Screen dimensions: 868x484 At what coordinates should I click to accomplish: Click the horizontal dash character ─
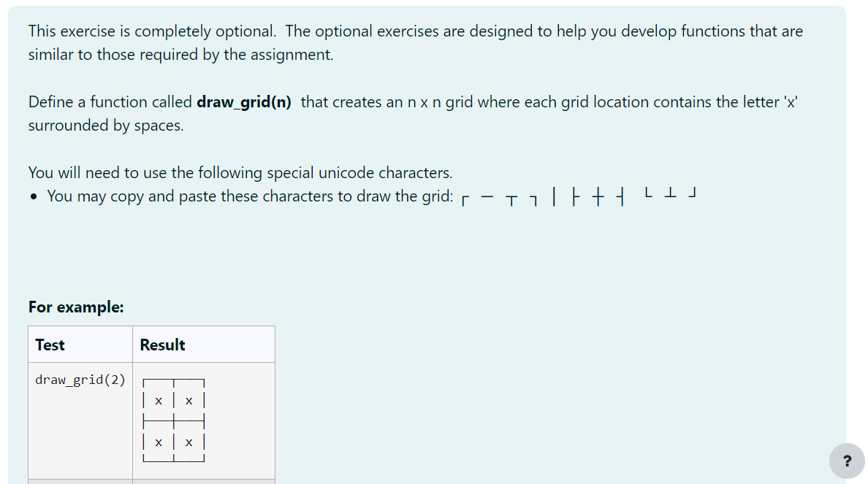487,197
